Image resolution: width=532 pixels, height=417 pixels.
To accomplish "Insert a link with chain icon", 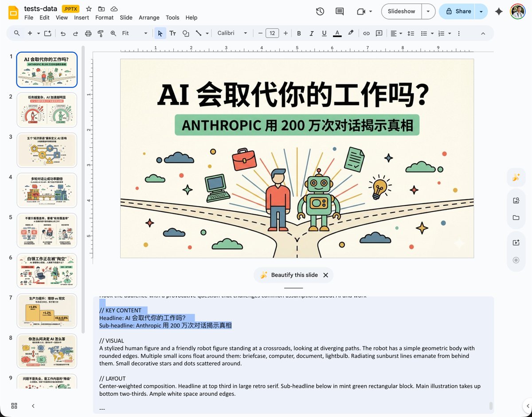I will (366, 33).
